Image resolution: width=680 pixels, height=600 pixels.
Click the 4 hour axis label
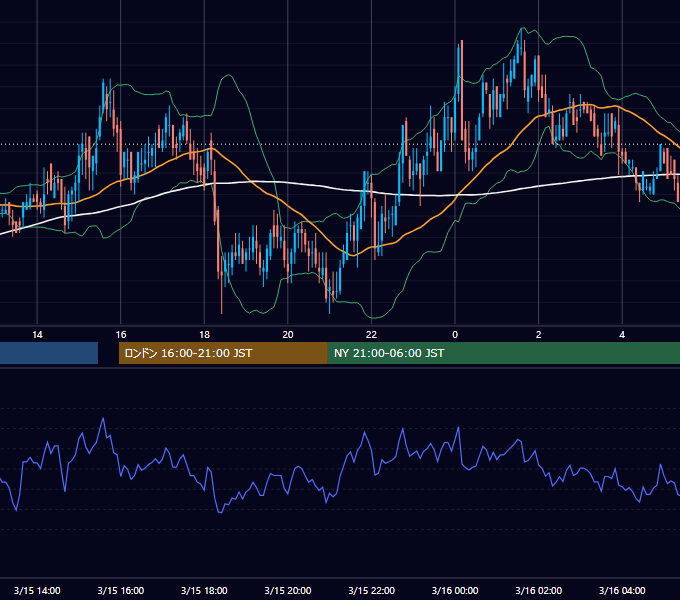click(x=622, y=335)
